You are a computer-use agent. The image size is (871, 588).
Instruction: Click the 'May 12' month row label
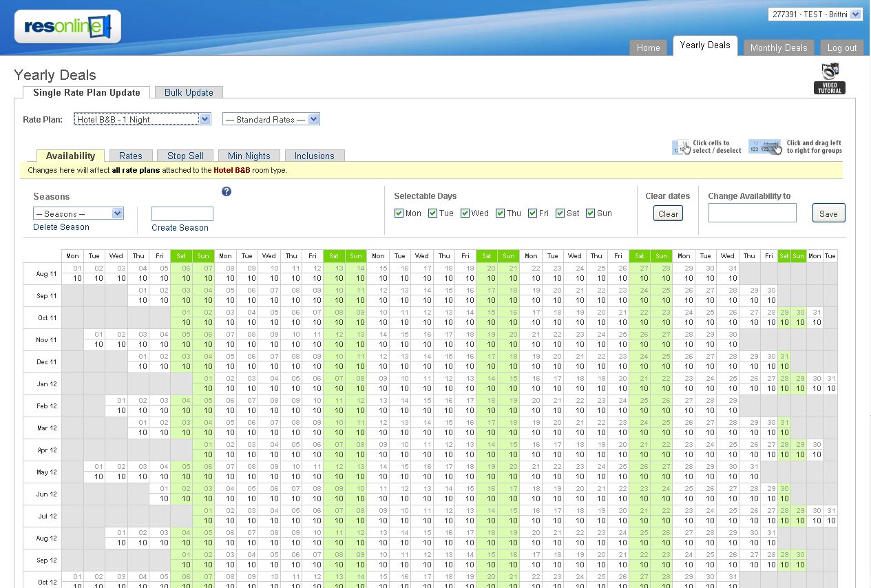click(x=47, y=472)
